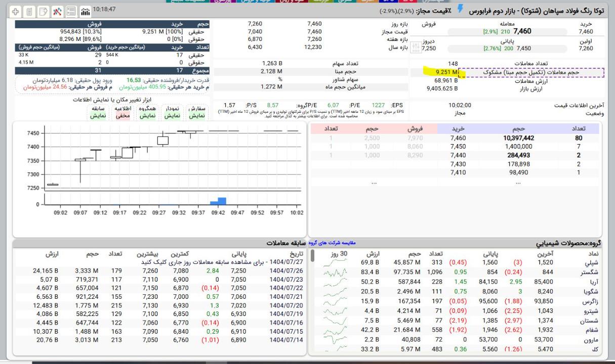Click the plus (add) icon in toolbar
The width and height of the screenshot is (615, 364).
(x=16, y=11)
